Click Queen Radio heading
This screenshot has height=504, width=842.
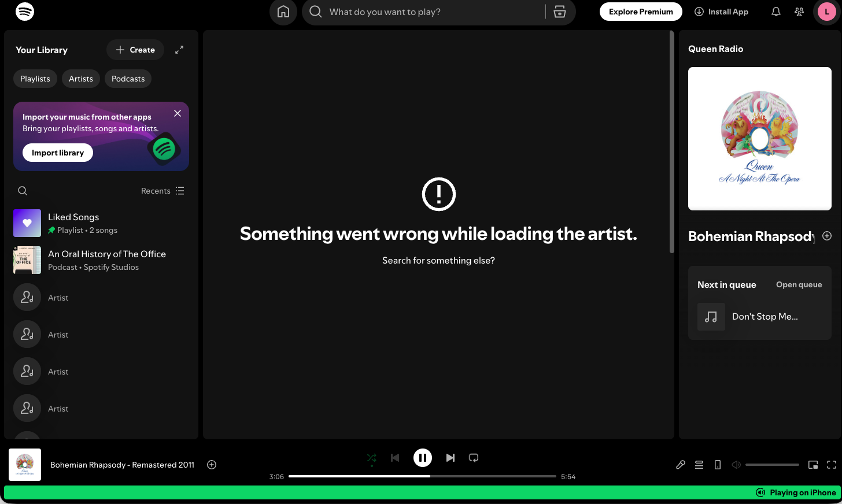click(715, 49)
